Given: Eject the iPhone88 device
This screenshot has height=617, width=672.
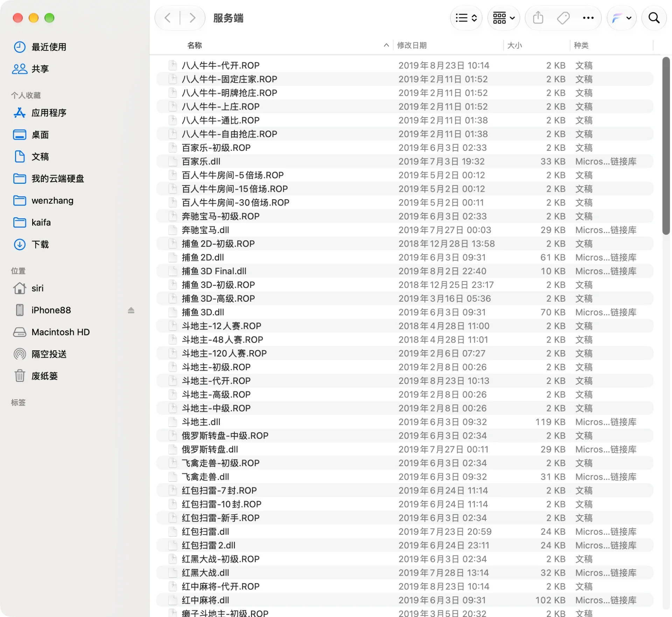Looking at the screenshot, I should click(131, 310).
